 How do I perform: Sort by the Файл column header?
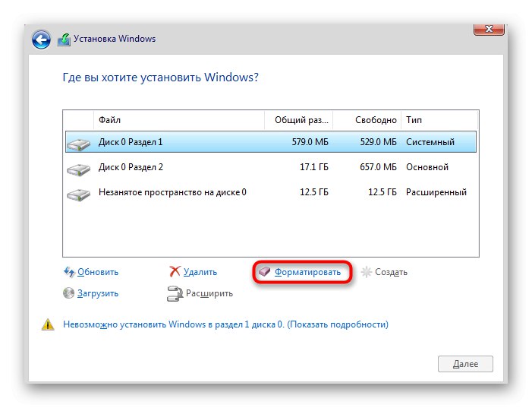click(179, 120)
